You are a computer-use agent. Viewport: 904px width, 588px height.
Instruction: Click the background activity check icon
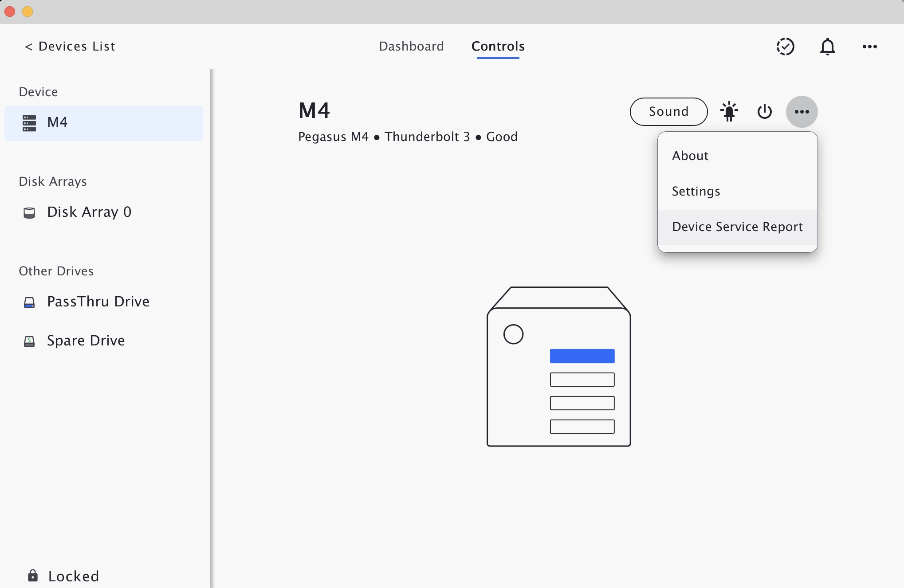[785, 47]
